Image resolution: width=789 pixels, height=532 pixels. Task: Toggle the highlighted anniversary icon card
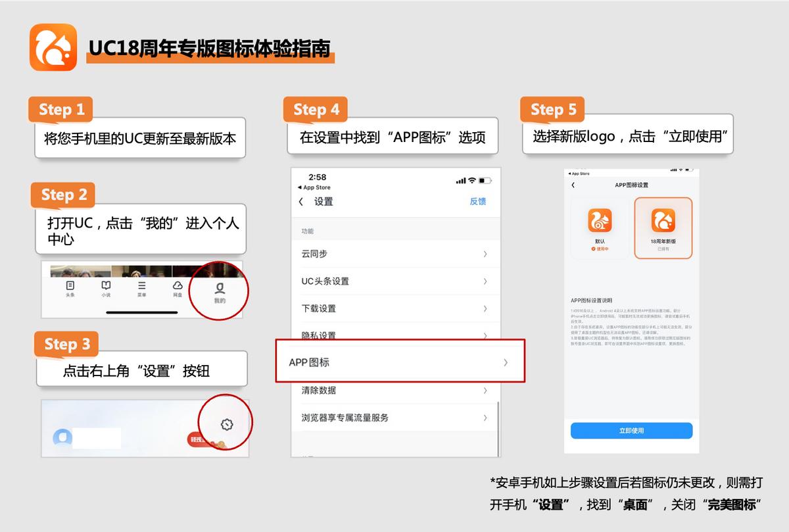[663, 227]
